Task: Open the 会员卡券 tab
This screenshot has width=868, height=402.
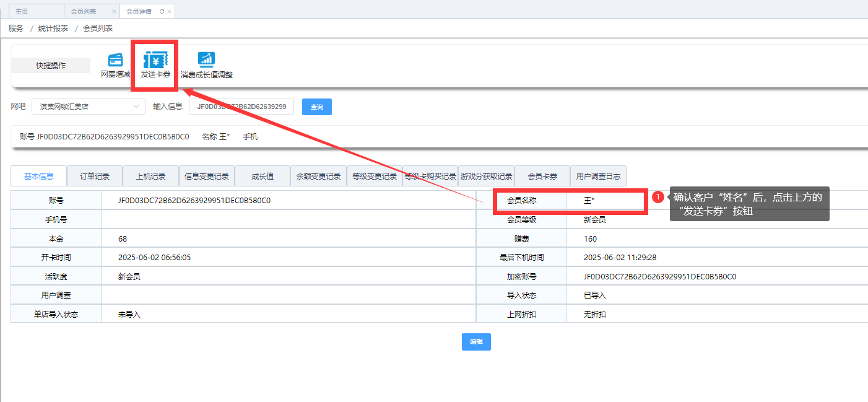Action: tap(542, 177)
